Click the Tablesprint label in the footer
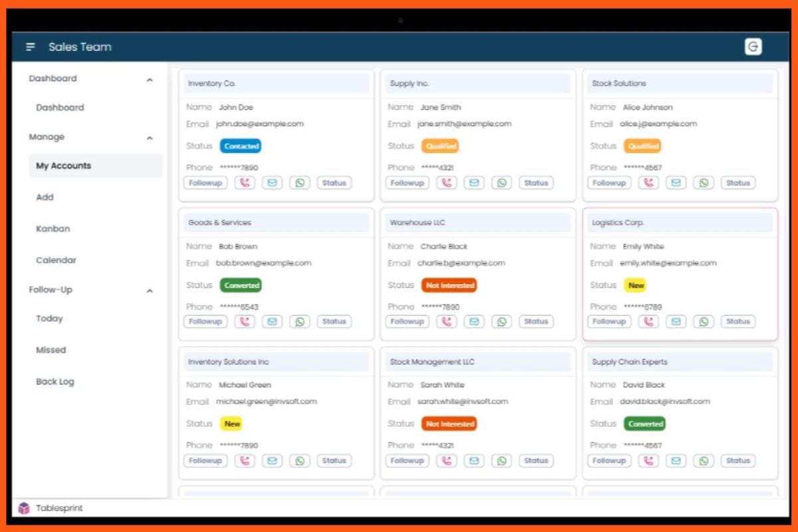This screenshot has width=798, height=532. pos(59,509)
